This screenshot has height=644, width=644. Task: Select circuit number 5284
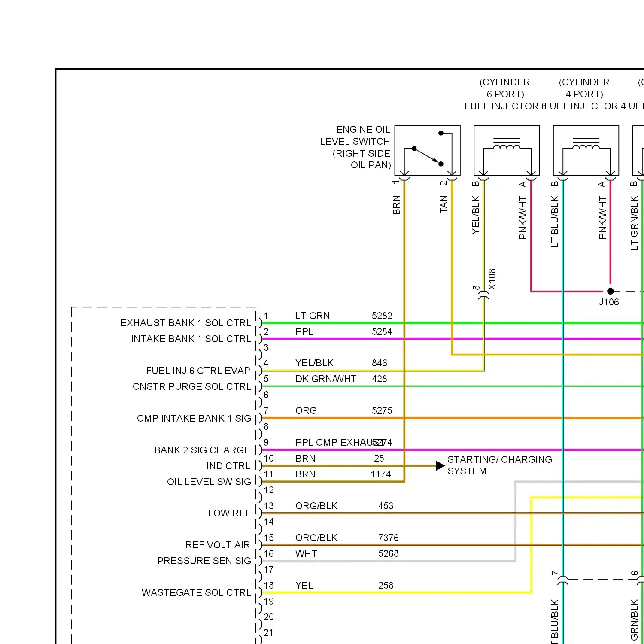tap(382, 331)
